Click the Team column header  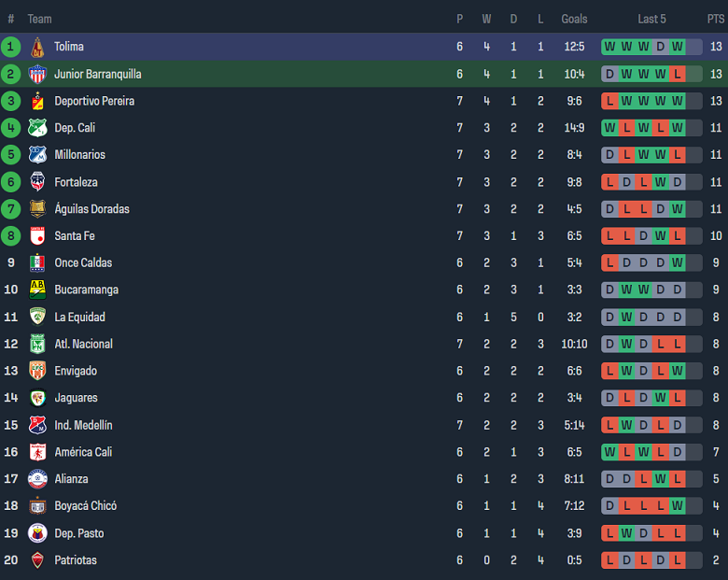(39, 19)
